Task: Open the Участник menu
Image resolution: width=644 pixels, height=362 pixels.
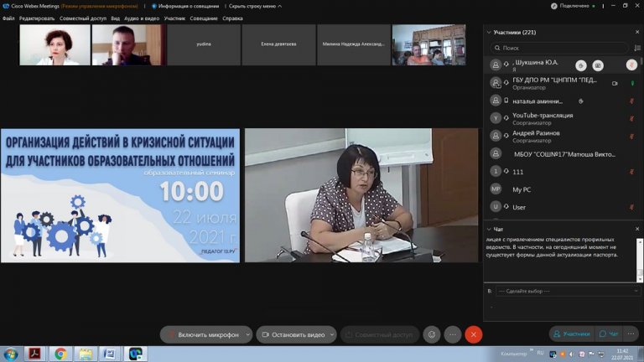Action: pos(174,18)
